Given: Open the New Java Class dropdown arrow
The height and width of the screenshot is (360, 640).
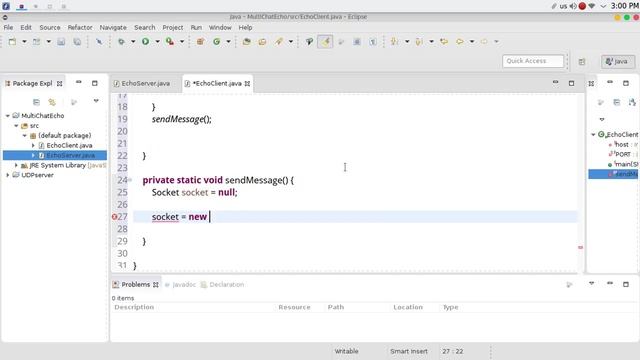Looking at the screenshot, I should click(x=229, y=42).
